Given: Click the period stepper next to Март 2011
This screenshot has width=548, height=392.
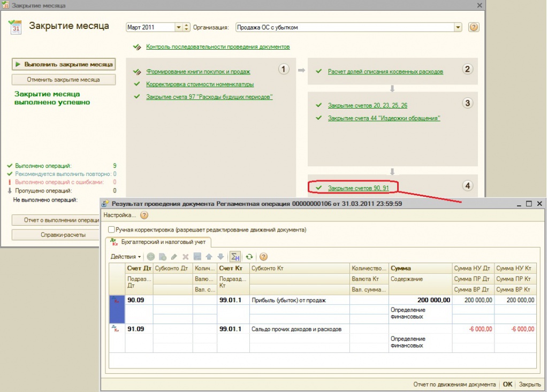Looking at the screenshot, I should (x=187, y=27).
